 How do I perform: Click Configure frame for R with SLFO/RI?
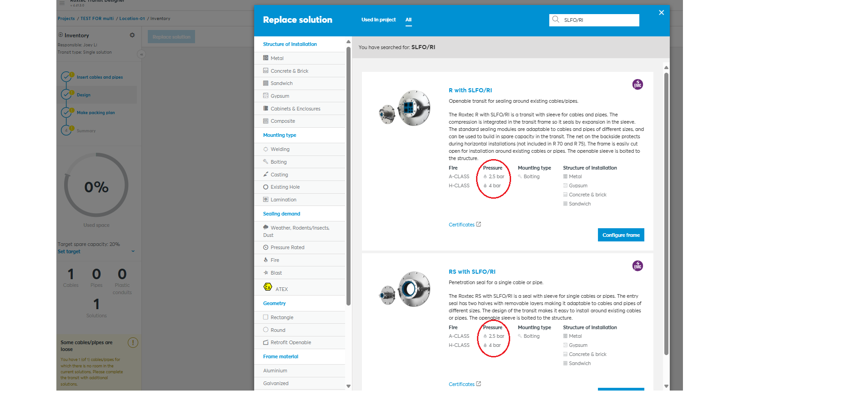[621, 235]
